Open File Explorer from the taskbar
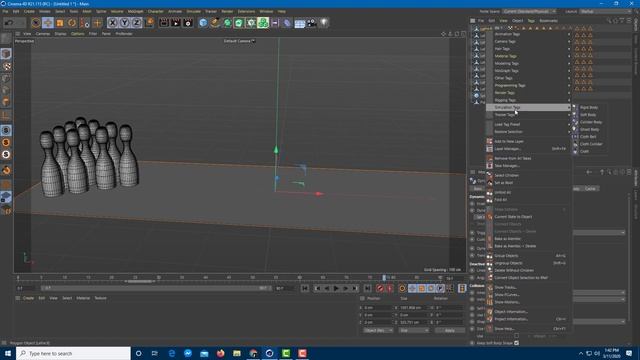The image size is (640, 360). pyautogui.click(x=237, y=353)
